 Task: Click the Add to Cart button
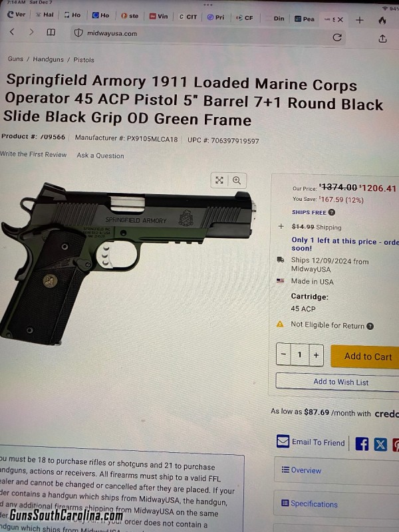(366, 356)
